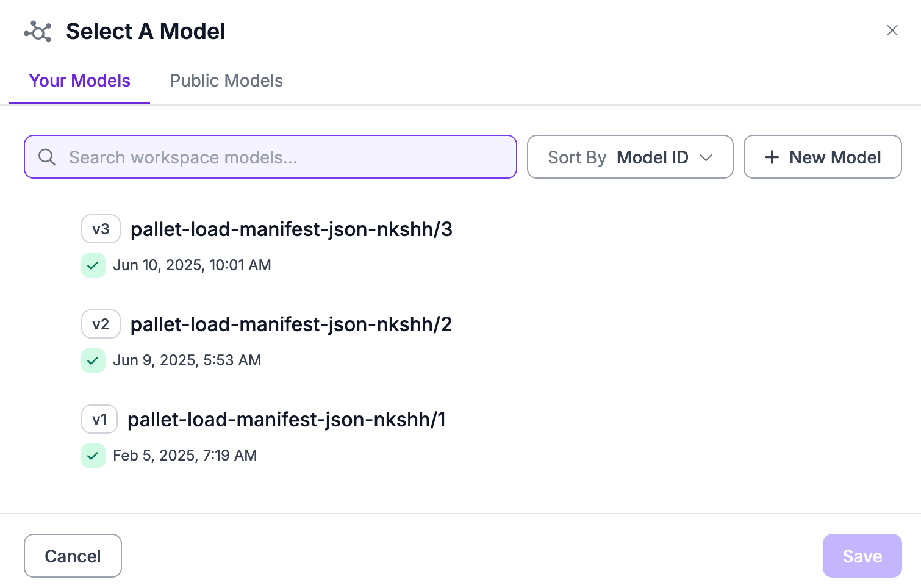Switch to the Public Models tab
Screen dimensions: 921x588
click(226, 81)
